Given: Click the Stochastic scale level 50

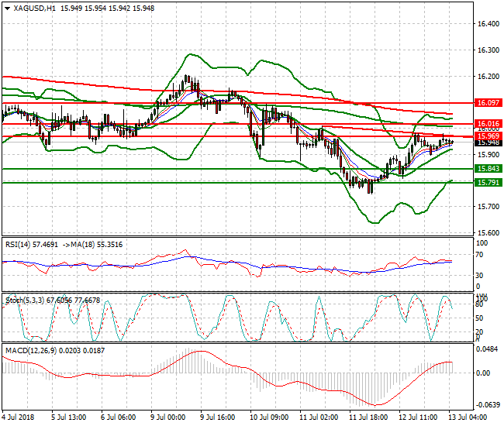Looking at the screenshot, I should point(479,318).
